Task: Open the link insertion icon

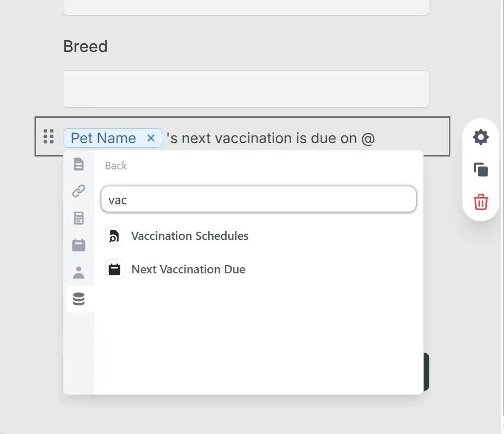Action: point(78,191)
